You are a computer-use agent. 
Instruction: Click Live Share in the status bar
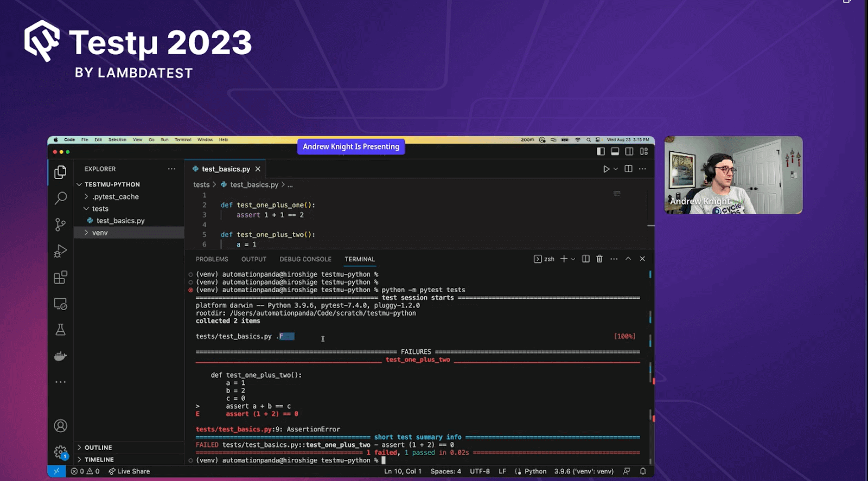tap(129, 471)
